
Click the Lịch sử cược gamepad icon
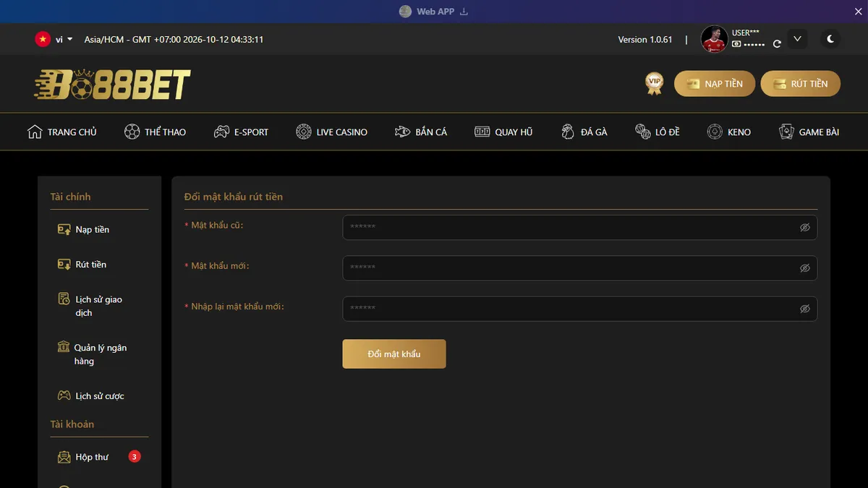point(64,396)
